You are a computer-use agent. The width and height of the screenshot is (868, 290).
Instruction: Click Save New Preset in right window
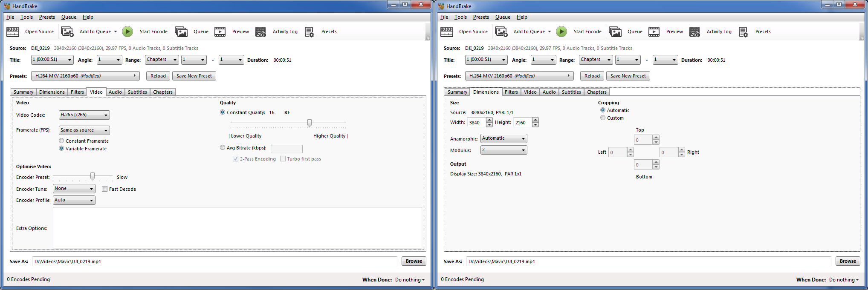click(x=628, y=76)
